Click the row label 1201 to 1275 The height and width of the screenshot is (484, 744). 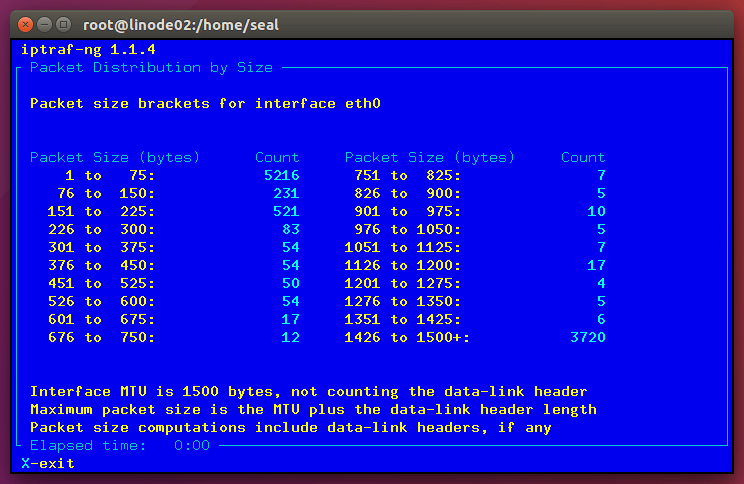(x=403, y=283)
